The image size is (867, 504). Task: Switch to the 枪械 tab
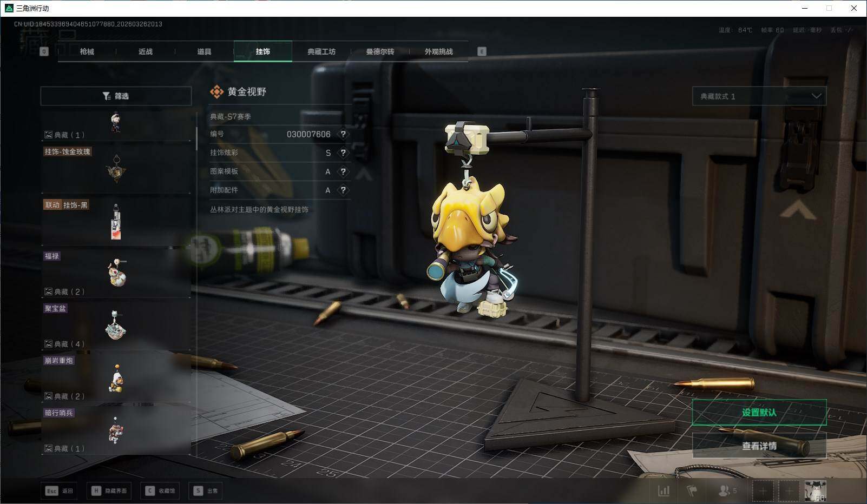click(87, 51)
